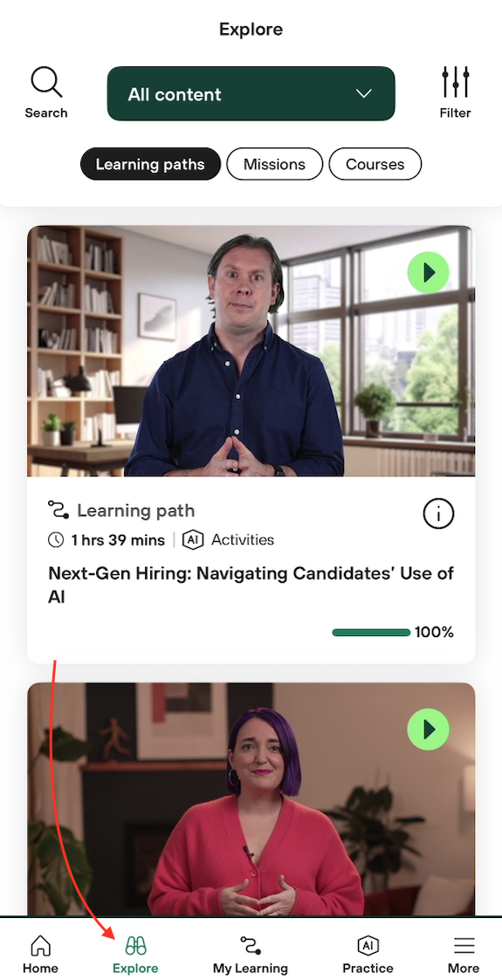Open the man in blue shirt thumbnail
The width and height of the screenshot is (502, 980).
coord(251,351)
